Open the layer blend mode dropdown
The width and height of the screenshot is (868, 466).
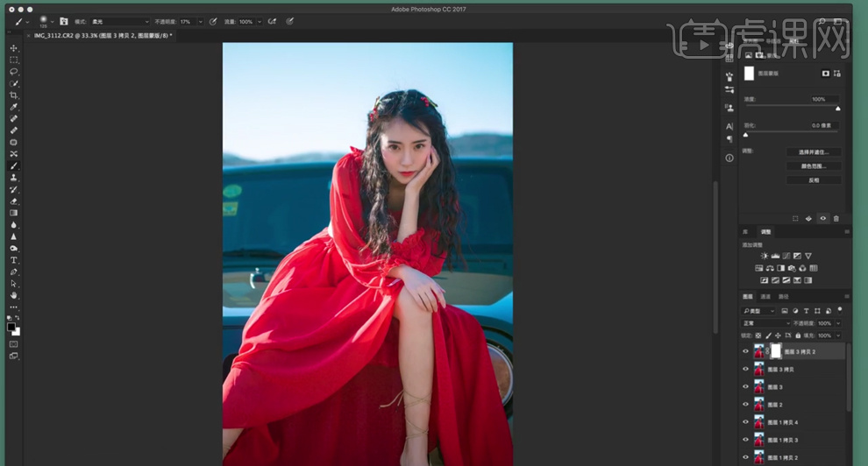(x=766, y=323)
